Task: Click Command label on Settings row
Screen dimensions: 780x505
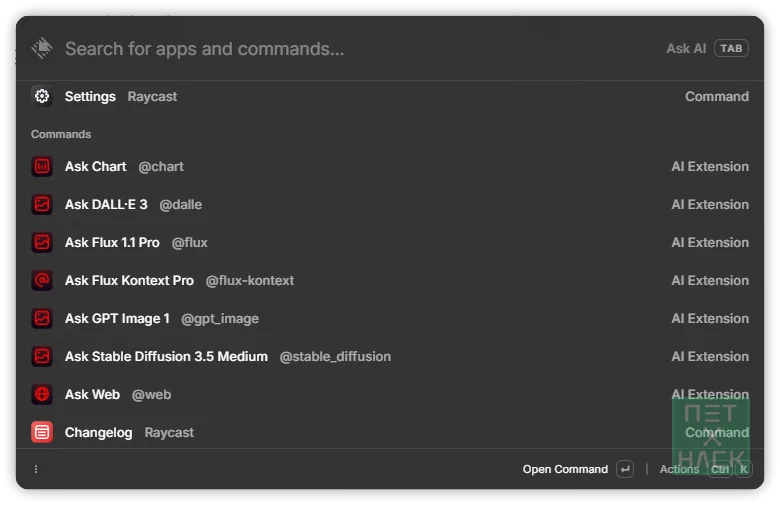Action: (717, 97)
